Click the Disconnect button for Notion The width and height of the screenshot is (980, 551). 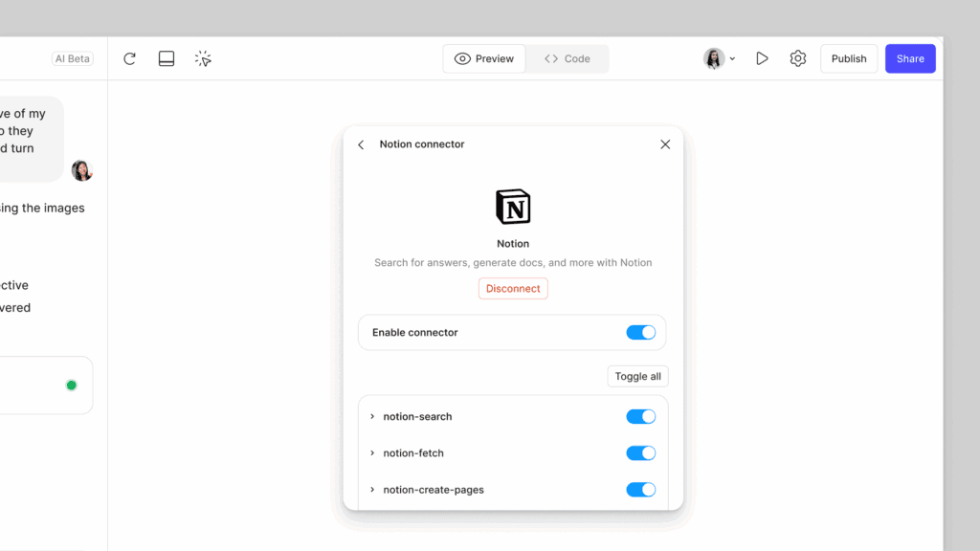513,288
